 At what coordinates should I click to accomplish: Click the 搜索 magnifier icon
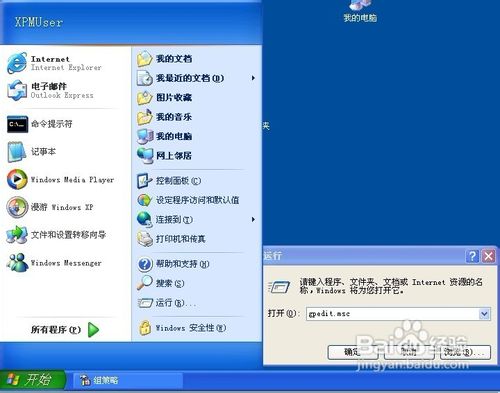(145, 283)
